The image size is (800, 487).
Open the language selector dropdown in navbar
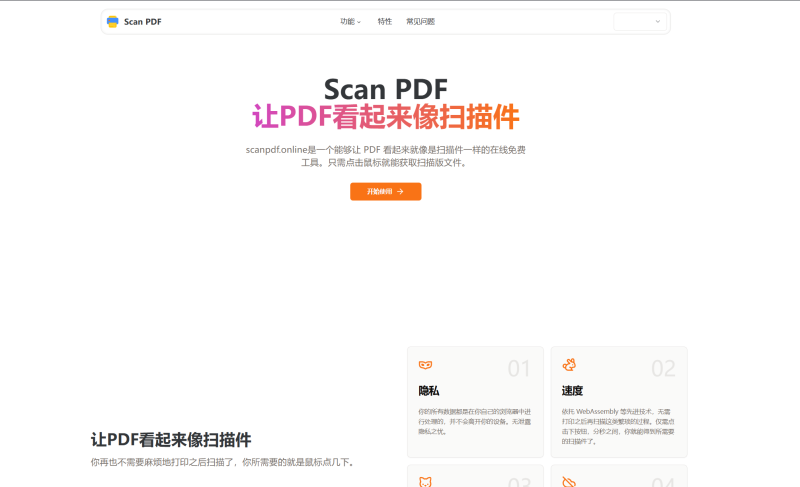640,21
